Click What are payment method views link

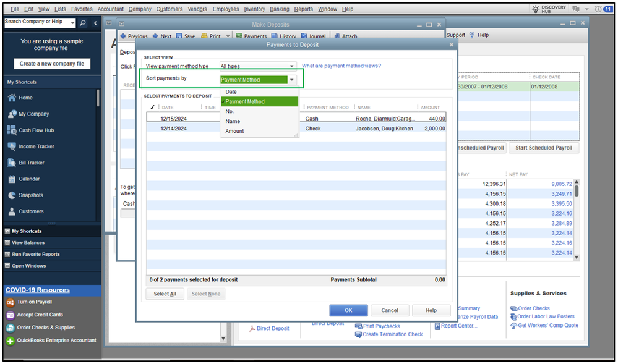click(341, 66)
